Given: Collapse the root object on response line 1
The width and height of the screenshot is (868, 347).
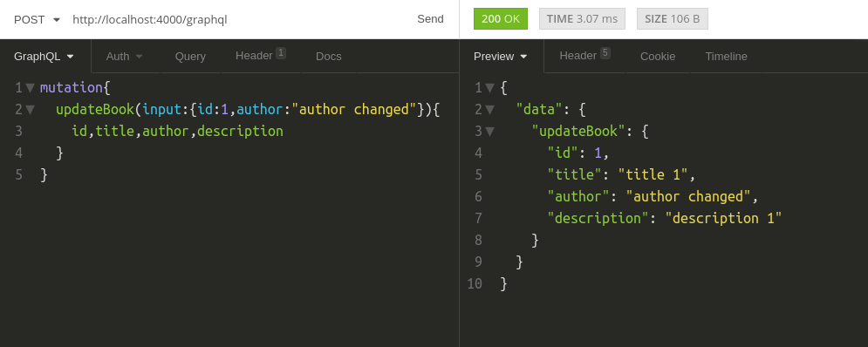Looking at the screenshot, I should [489, 88].
